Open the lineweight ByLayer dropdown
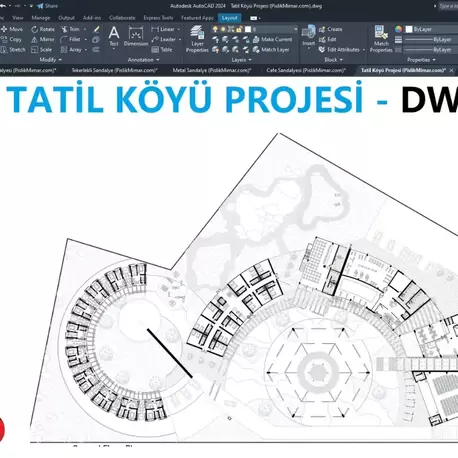The height and width of the screenshot is (458, 458). tap(431, 40)
